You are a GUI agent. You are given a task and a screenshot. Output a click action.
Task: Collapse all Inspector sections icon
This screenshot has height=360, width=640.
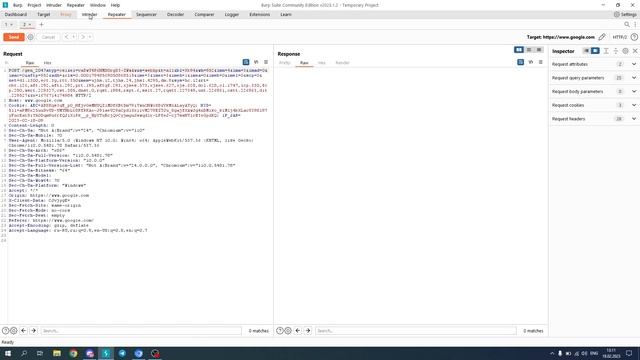616,51
